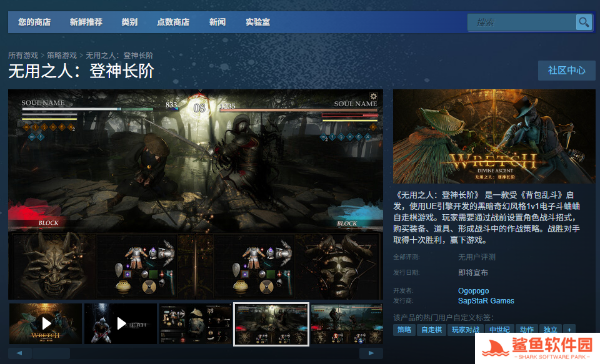600x364 pixels.
Task: Click the 社区中心 community hub button
Action: coord(566,70)
